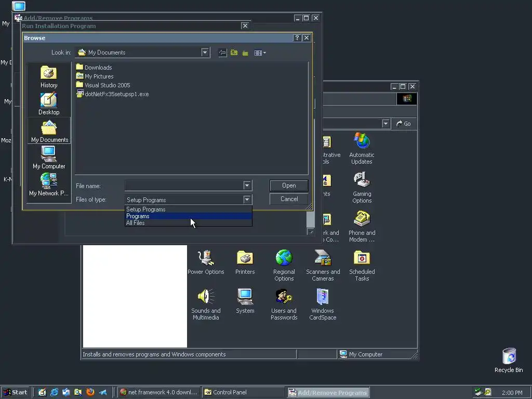The image size is (532, 399).
Task: Open History in places bar
Action: coord(49,77)
